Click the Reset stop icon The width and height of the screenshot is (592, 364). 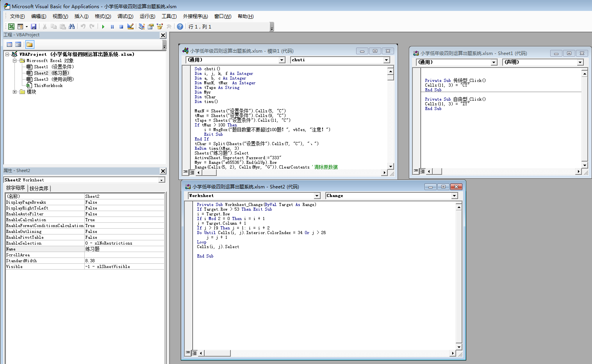pos(121,27)
